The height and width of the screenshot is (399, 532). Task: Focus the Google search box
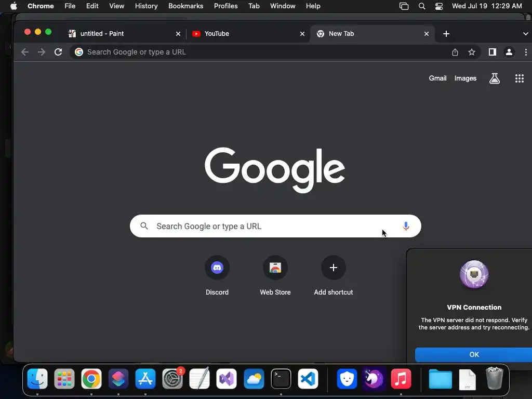(x=275, y=226)
